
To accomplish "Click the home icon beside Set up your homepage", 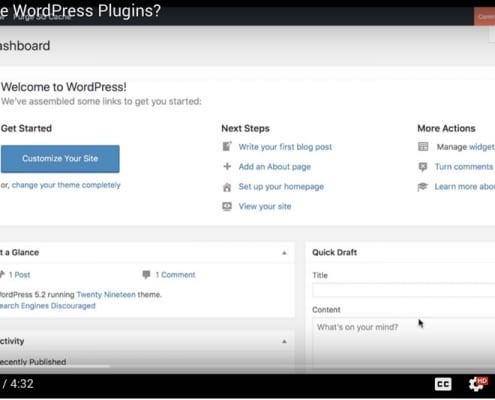I will tap(227, 187).
